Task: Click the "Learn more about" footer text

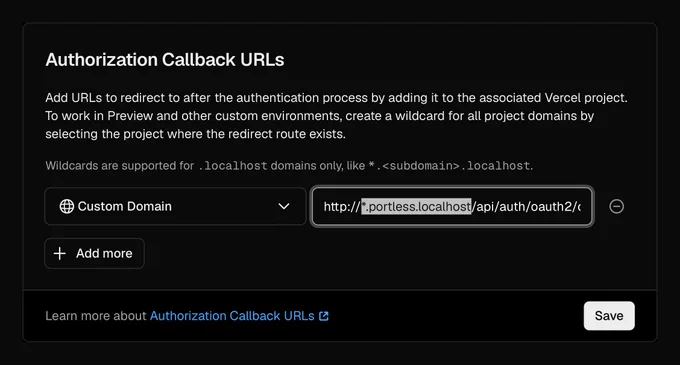Action: tap(96, 316)
